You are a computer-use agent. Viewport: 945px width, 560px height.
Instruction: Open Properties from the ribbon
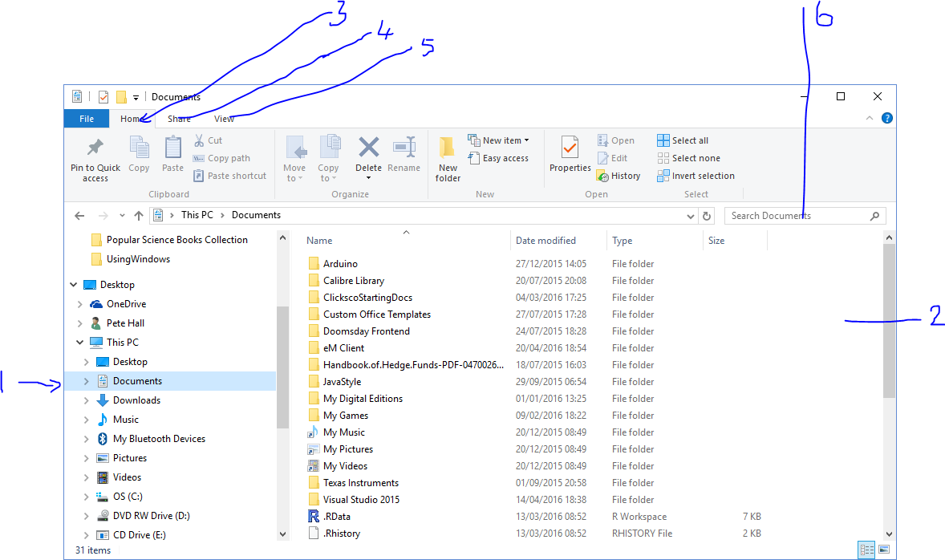click(x=570, y=148)
